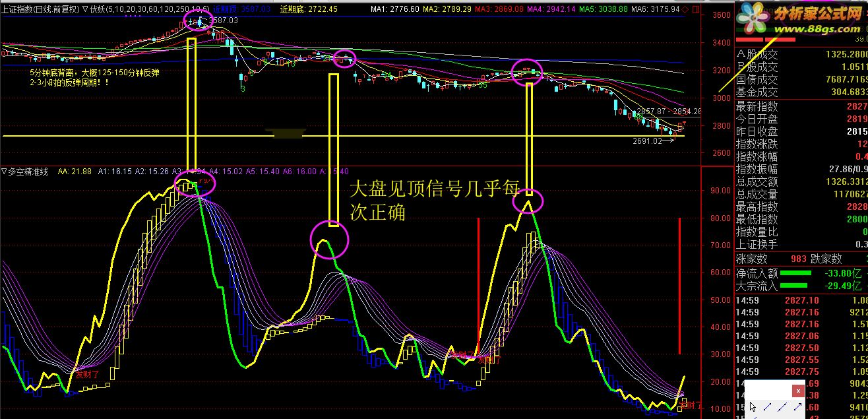Click the 3587.03 peak price label

click(224, 21)
